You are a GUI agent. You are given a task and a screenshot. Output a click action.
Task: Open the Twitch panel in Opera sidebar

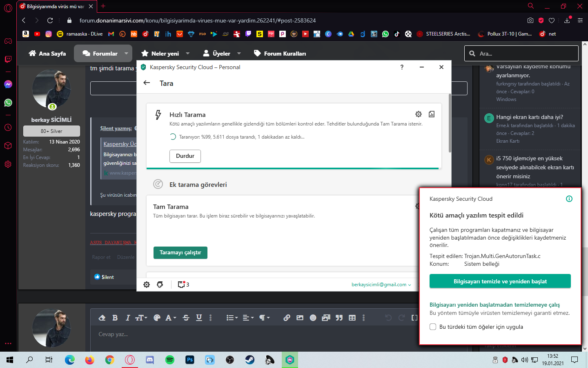[8, 59]
